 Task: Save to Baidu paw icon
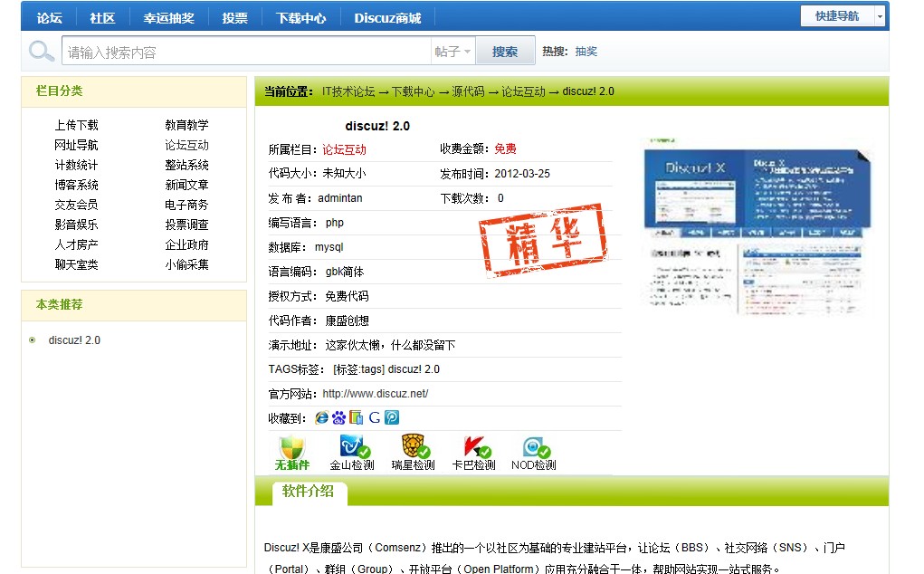pyautogui.click(x=338, y=418)
